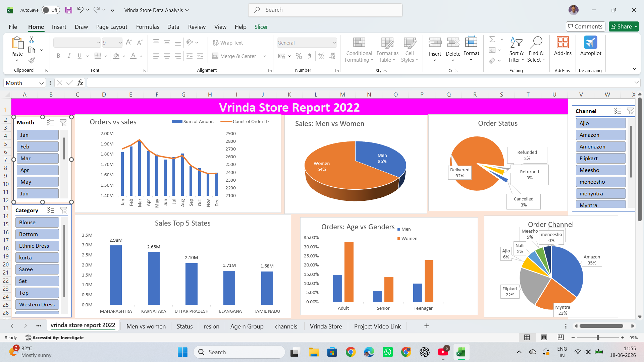Click the Share button

[x=624, y=26]
